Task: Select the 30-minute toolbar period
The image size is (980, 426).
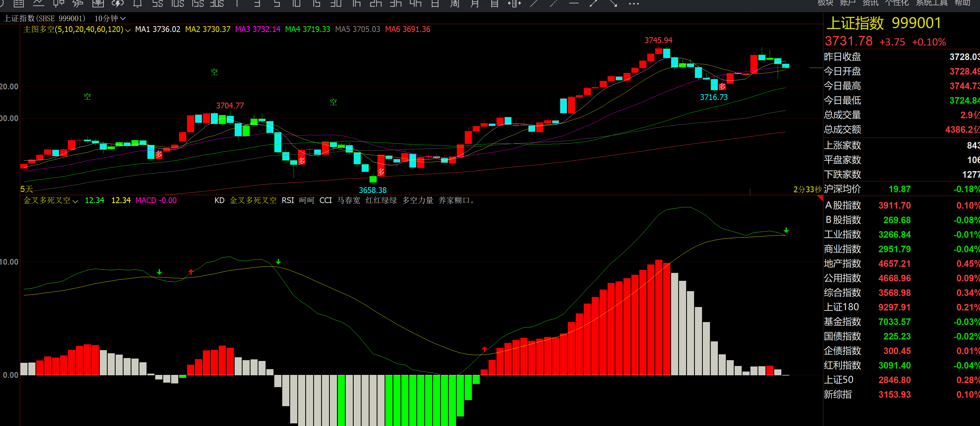Action: pyautogui.click(x=336, y=3)
